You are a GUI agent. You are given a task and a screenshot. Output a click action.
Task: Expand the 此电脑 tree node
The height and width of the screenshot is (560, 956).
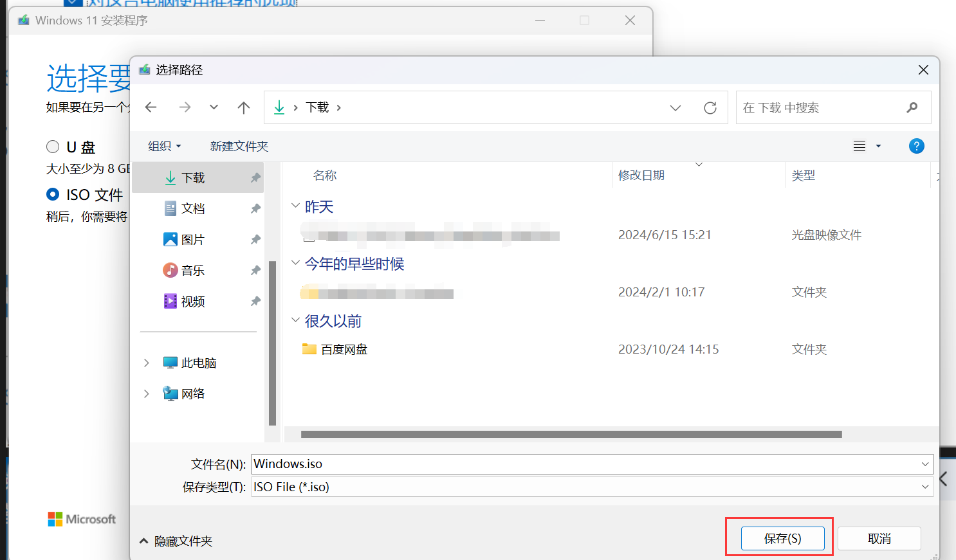[147, 363]
